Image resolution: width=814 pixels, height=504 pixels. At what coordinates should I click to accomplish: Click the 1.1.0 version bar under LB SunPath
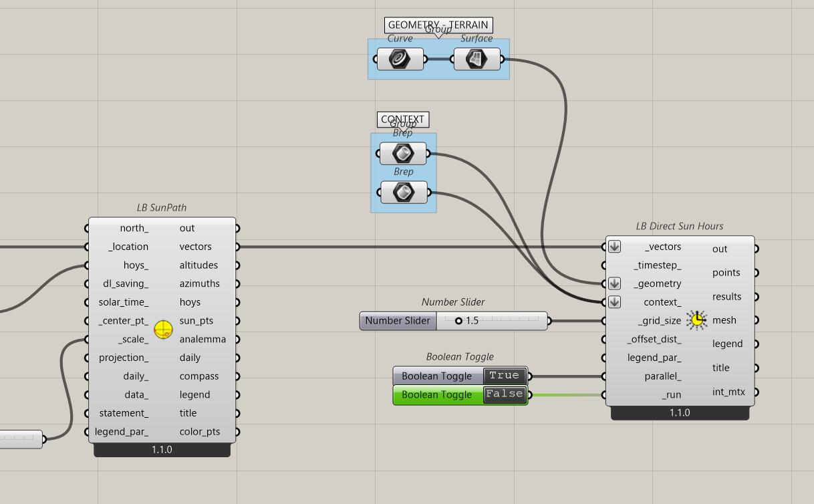tap(162, 450)
